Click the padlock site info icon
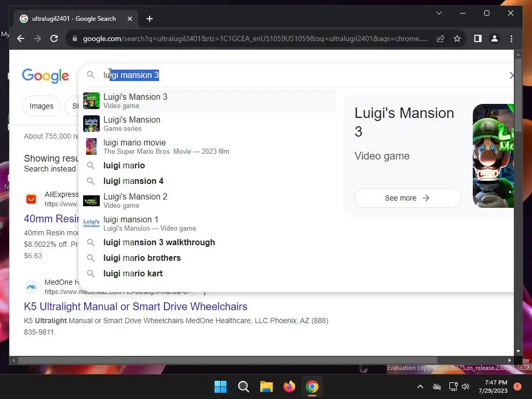 coord(75,38)
